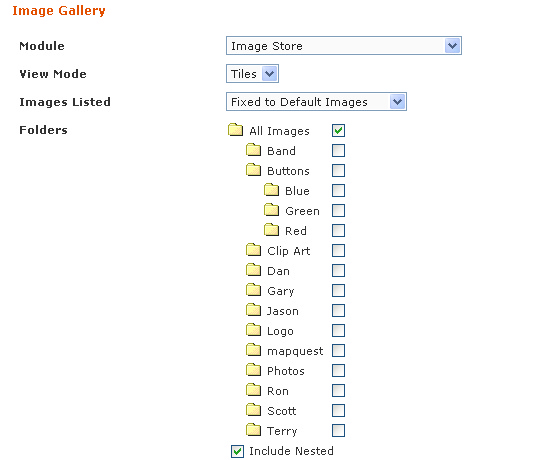Expand the View Mode Tiles dropdown

coord(252,74)
